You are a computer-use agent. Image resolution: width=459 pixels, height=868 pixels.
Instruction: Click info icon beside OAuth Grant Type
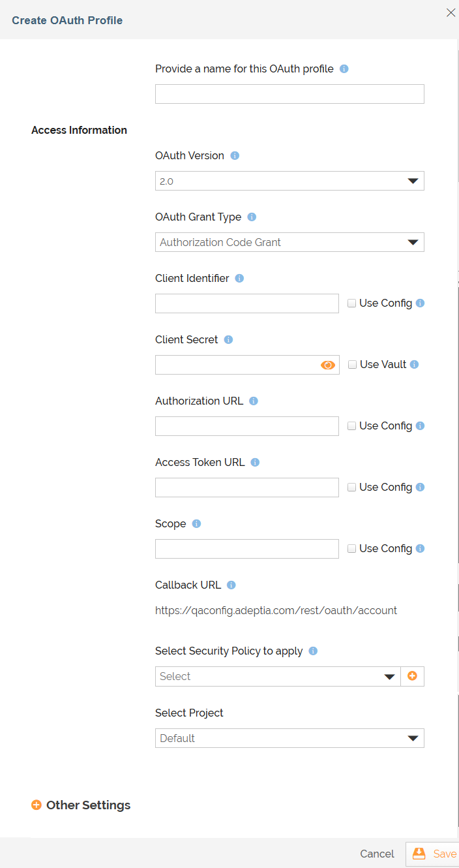(x=252, y=217)
